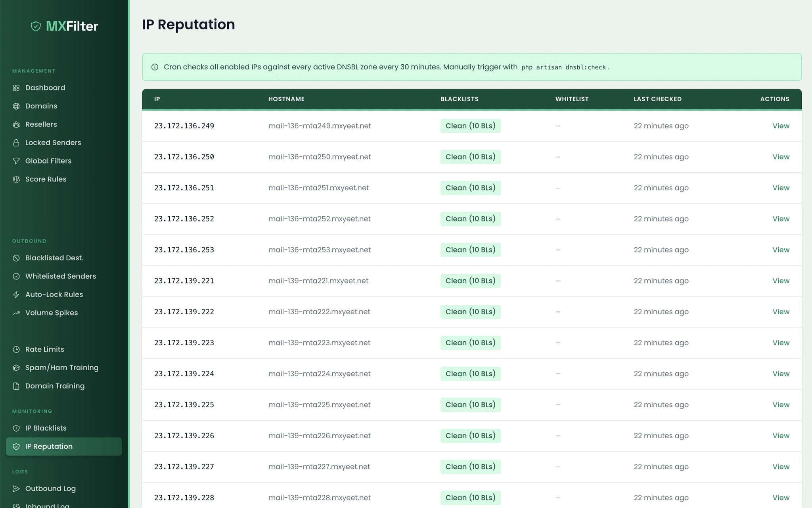This screenshot has width=812, height=508.
Task: Navigate to Score Rules
Action: [64, 179]
